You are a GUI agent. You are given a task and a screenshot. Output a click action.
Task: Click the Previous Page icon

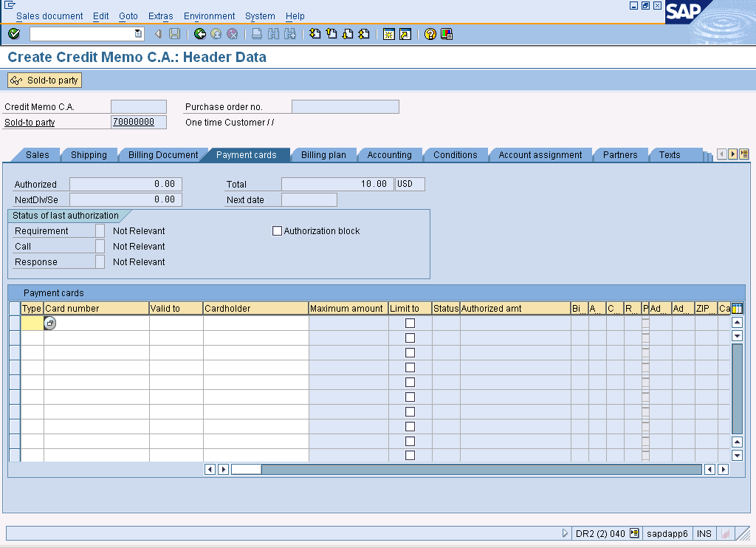pos(331,34)
